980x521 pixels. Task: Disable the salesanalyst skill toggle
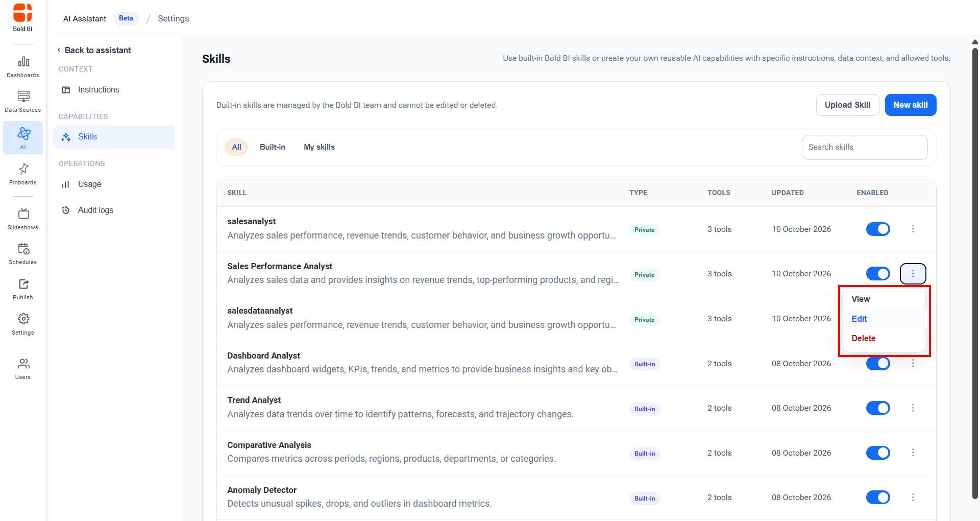878,229
